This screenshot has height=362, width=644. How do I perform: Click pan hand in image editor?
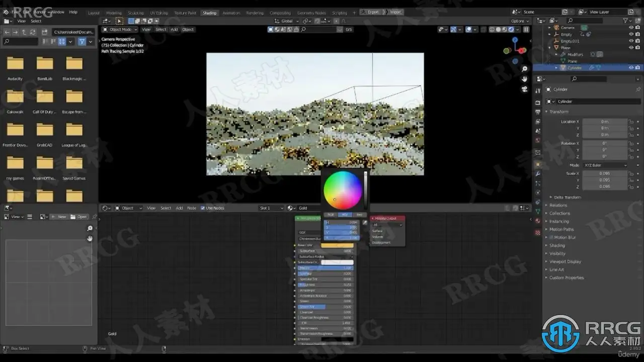[x=90, y=238]
